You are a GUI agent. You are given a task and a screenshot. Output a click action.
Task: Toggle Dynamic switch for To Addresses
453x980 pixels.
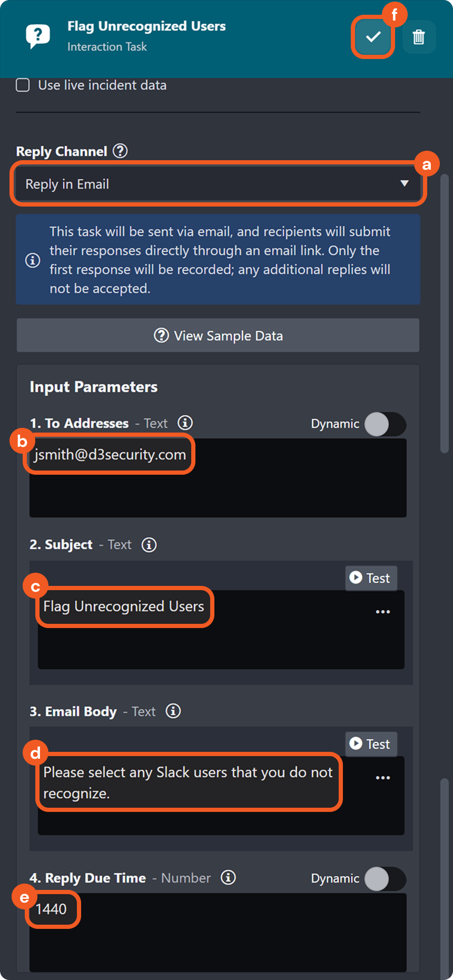pyautogui.click(x=385, y=424)
